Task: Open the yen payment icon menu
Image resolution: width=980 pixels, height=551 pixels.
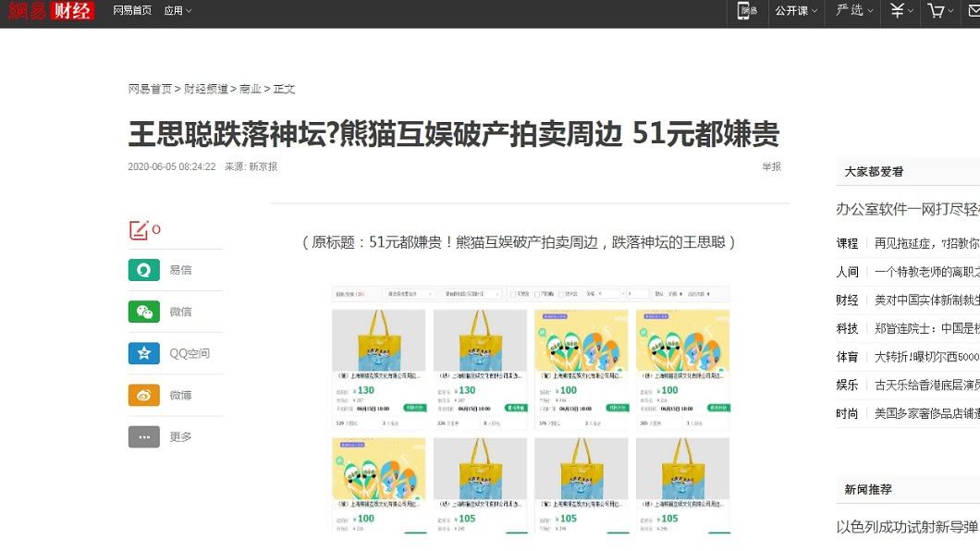Action: (900, 10)
